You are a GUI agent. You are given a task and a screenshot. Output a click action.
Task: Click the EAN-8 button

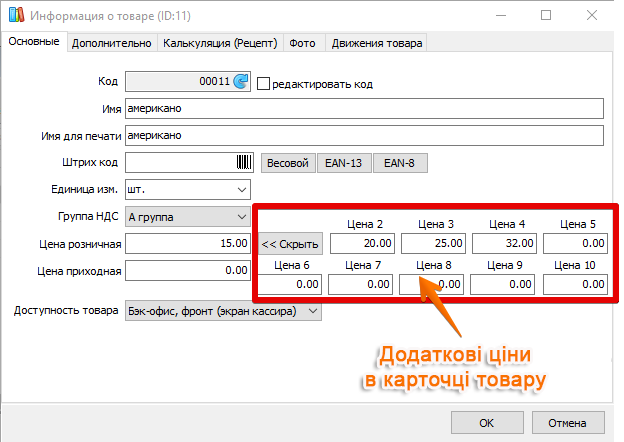400,163
